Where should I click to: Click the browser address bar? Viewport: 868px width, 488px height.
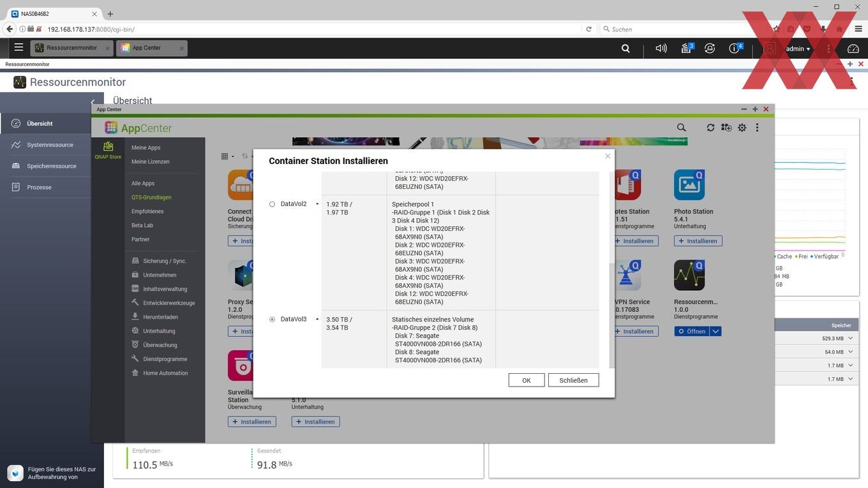click(x=313, y=29)
